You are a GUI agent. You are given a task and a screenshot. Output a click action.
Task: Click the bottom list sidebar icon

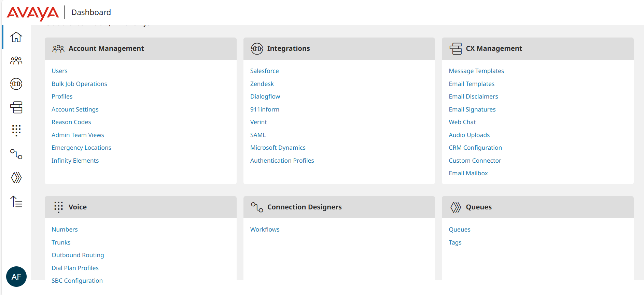[x=16, y=202]
